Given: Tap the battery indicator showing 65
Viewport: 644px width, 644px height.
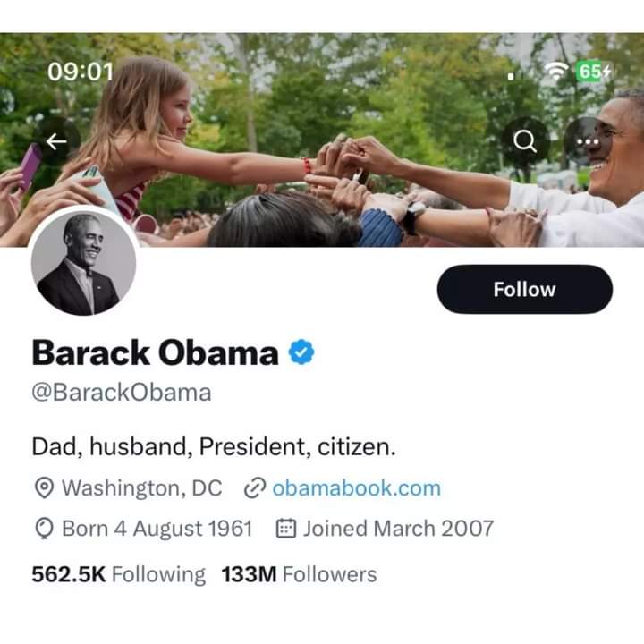Looking at the screenshot, I should click(x=594, y=72).
